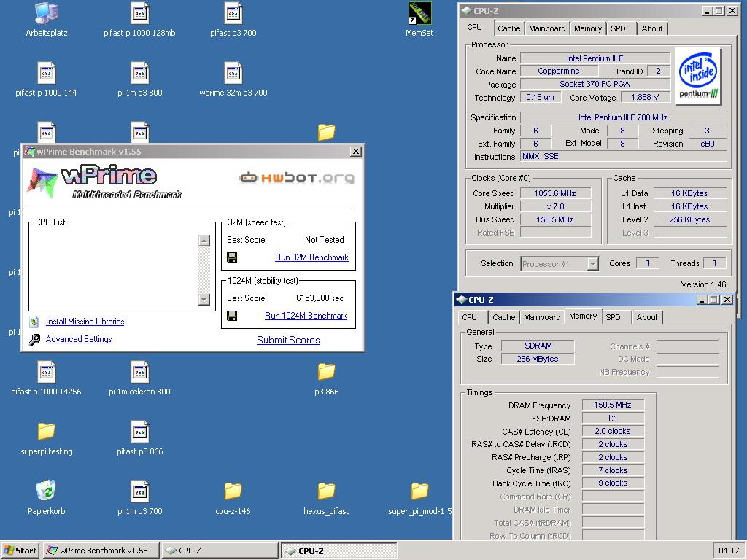Click the Windows Start button
747x560 pixels.
tap(20, 551)
